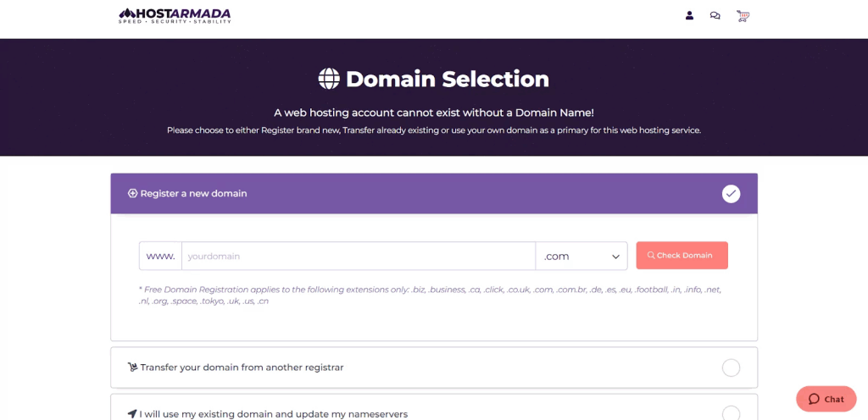Click the transfer icon beside Transfer your domain
Screen dimensions: 868x420
point(132,367)
